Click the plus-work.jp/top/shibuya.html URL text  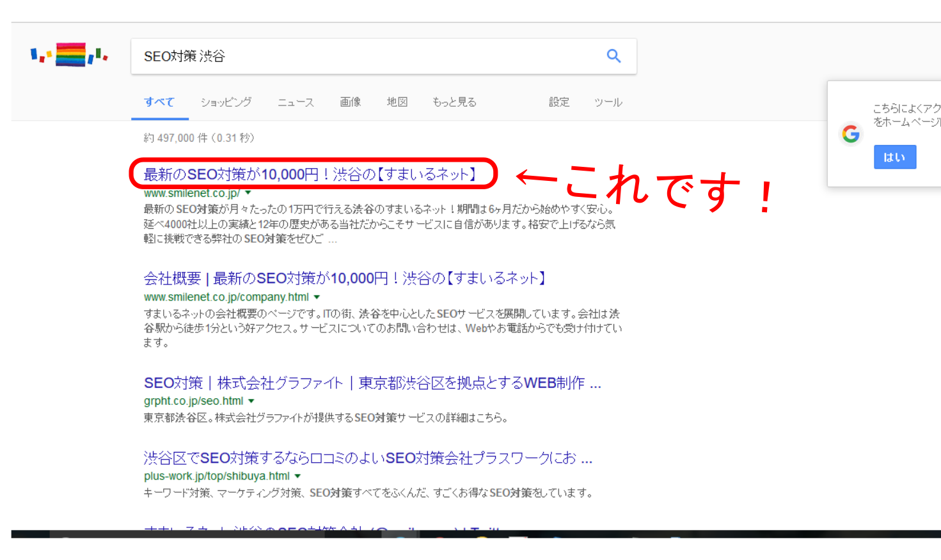click(x=217, y=476)
